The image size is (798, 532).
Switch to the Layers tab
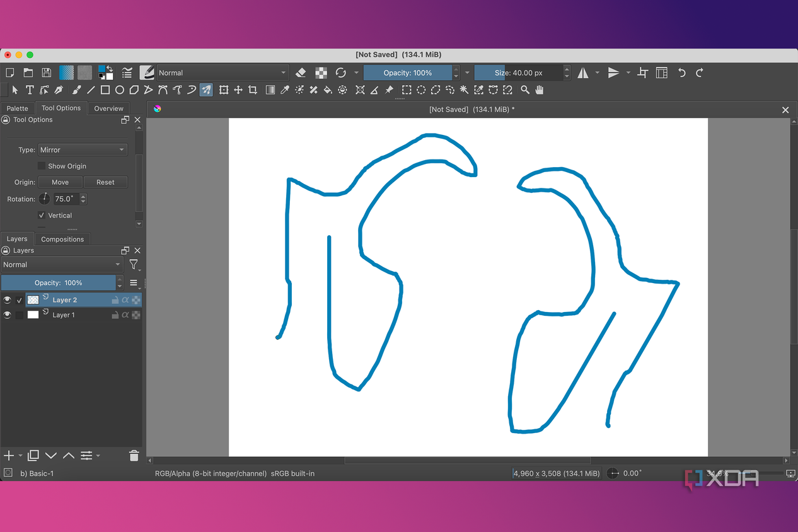17,239
